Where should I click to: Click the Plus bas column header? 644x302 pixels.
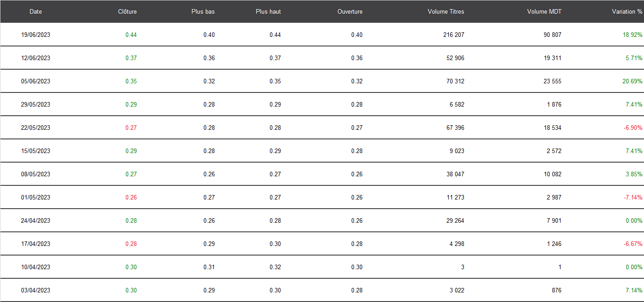[x=203, y=11]
